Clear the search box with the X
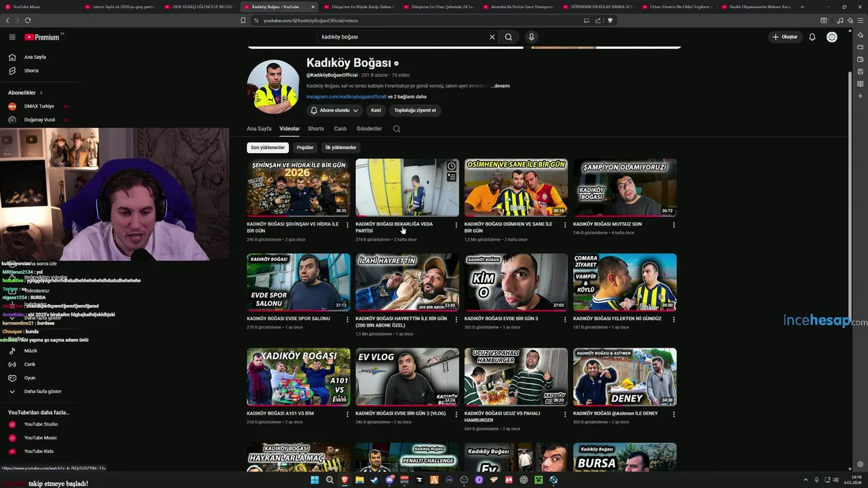868x488 pixels. pos(492,37)
